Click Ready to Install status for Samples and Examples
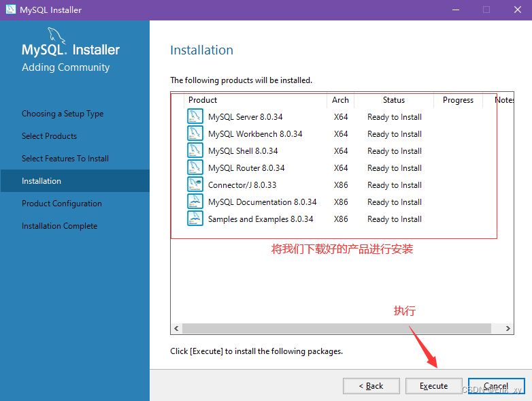 point(395,219)
